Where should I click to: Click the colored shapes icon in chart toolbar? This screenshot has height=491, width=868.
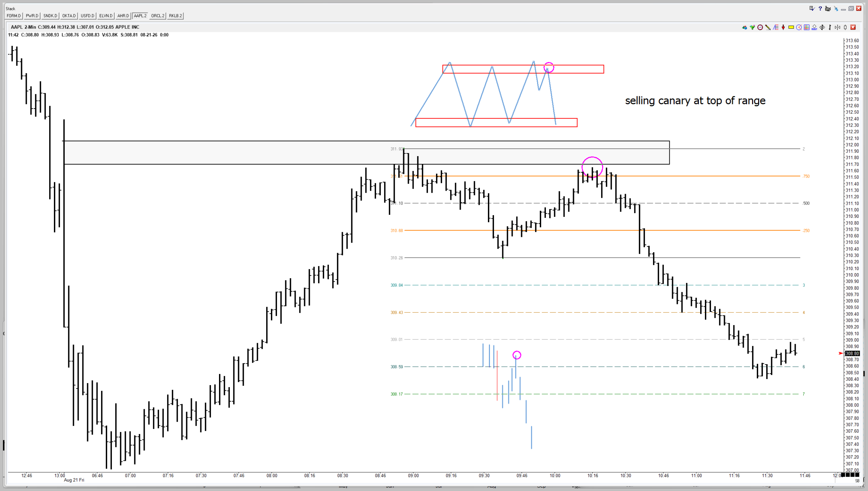744,27
